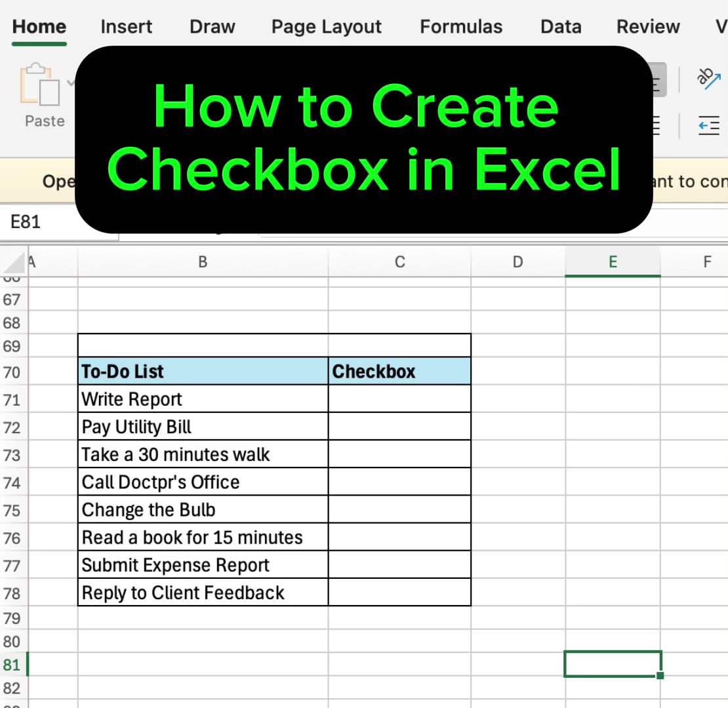Click the 'Checkbox' header cell
This screenshot has height=708, width=728.
[x=400, y=371]
